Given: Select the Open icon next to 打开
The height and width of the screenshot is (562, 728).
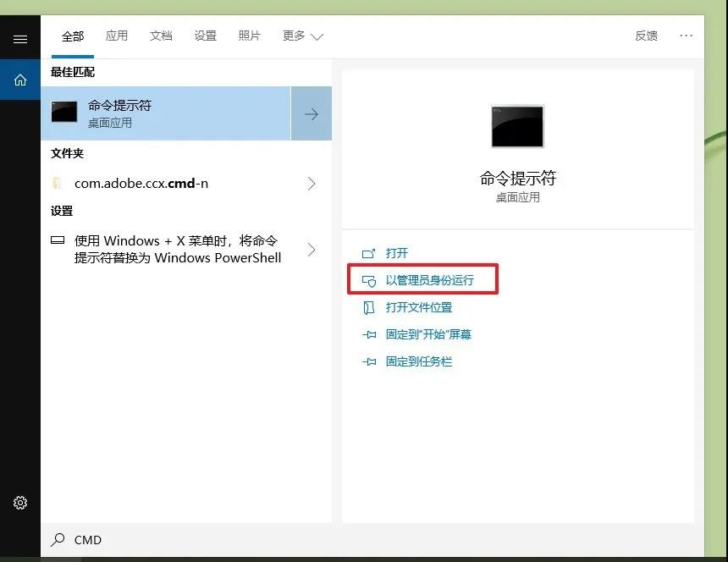Looking at the screenshot, I should (369, 252).
